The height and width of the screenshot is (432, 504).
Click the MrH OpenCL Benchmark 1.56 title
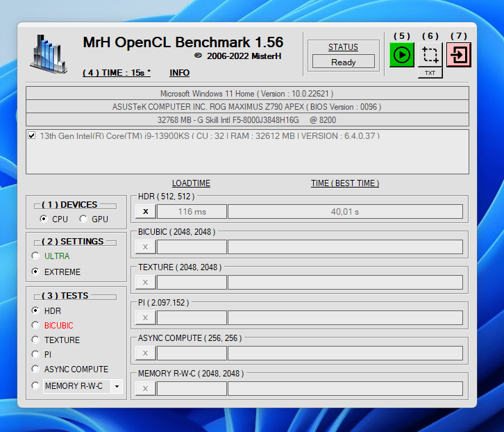click(183, 42)
